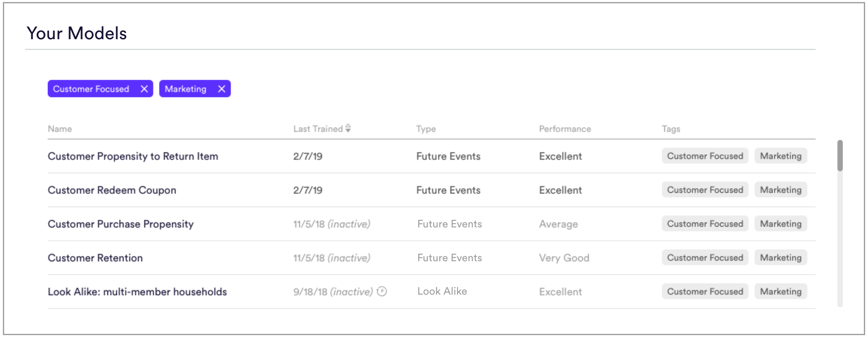Image resolution: width=868 pixels, height=338 pixels.
Task: Click Customer Focused tag on Return Item row
Action: click(x=705, y=156)
